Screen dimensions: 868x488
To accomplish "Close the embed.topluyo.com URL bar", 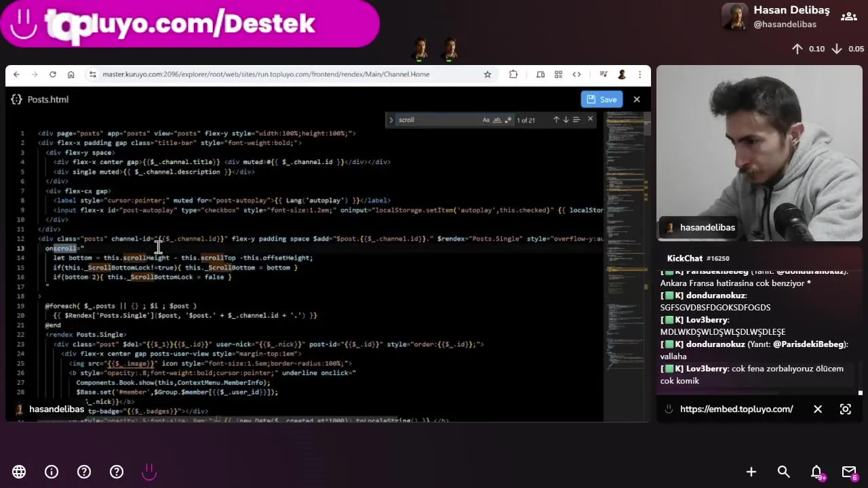I will 818,409.
